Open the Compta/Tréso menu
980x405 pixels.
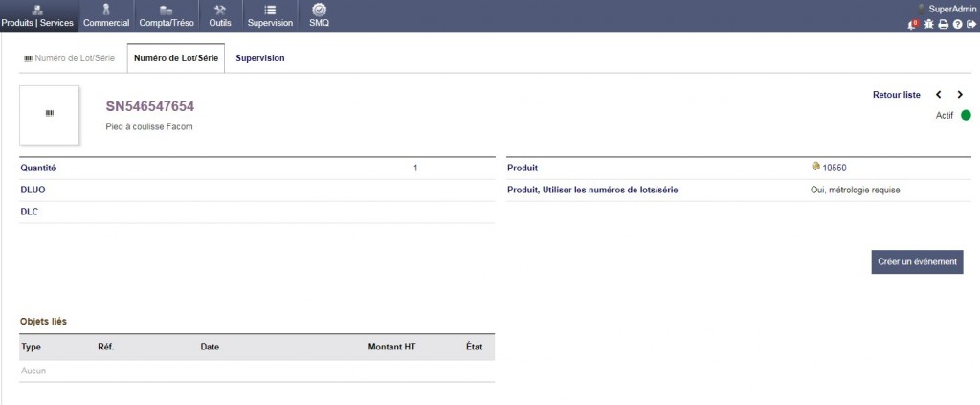coord(167,15)
